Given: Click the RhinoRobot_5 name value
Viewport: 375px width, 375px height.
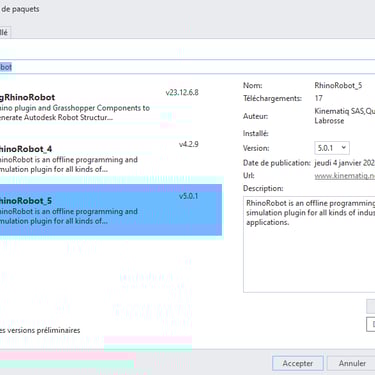Looking at the screenshot, I should click(338, 85).
